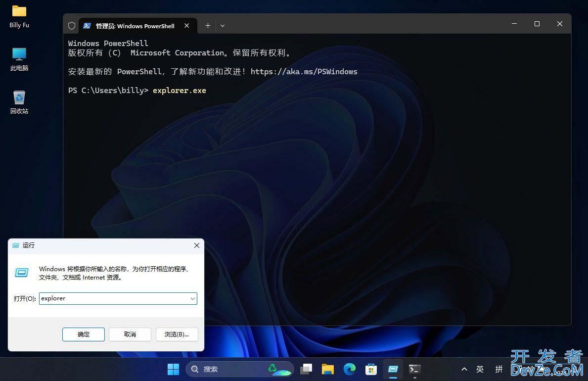The height and width of the screenshot is (381, 588).
Task: Toggle the 拼 IME mode indicator
Action: coord(499,369)
